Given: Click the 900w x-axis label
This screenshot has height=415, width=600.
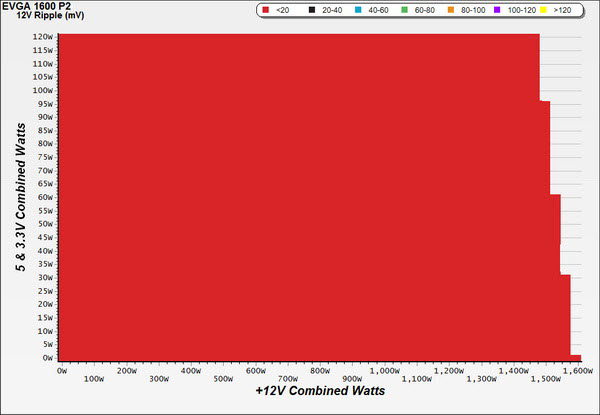Looking at the screenshot, I should pyautogui.click(x=352, y=379).
